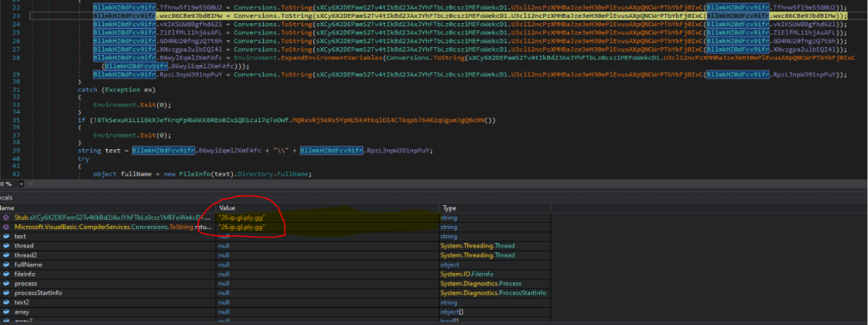The width and height of the screenshot is (868, 325).
Task: Click the icon next to processStartInfo
Action: [6, 292]
